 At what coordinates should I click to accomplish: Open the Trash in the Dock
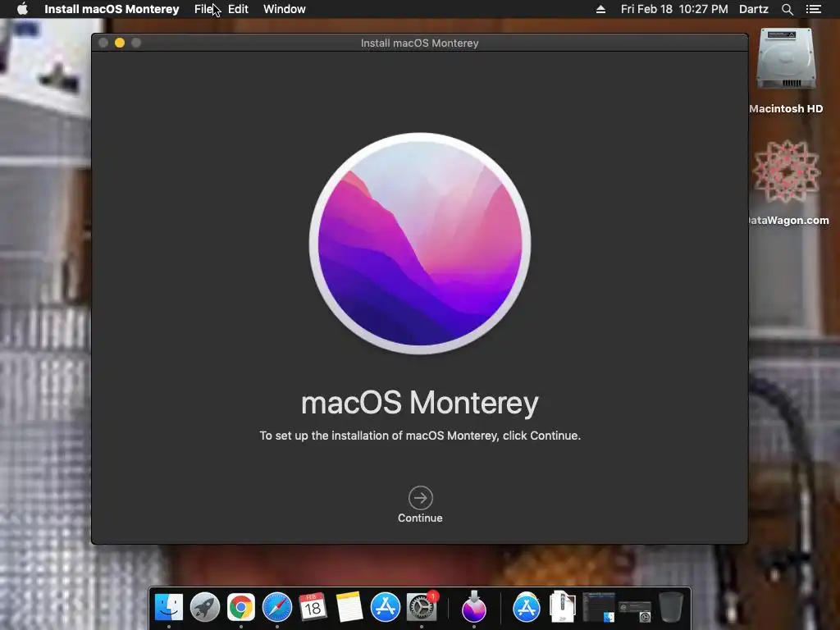[671, 607]
